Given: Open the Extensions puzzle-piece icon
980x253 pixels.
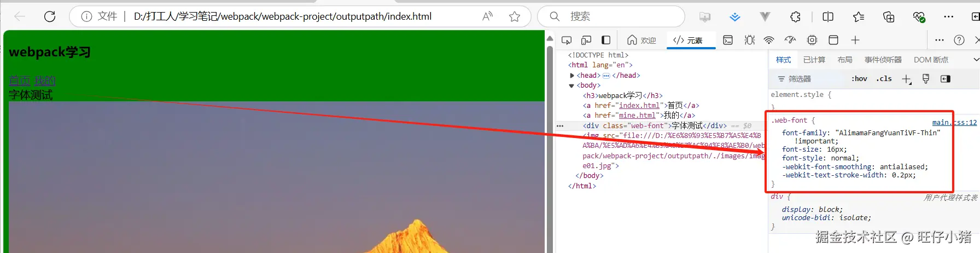Looking at the screenshot, I should 796,17.
